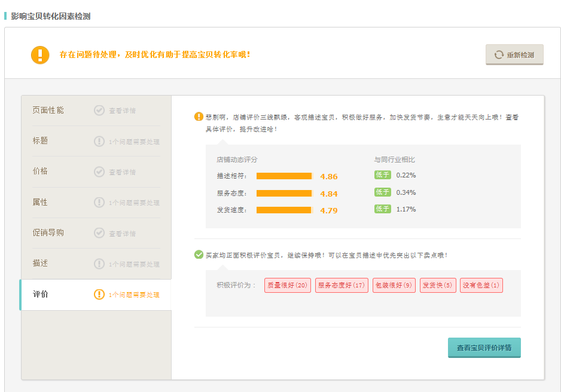Screen dimensions: 561x392
Task: Click the warning icon beside 属性
Action: point(99,203)
